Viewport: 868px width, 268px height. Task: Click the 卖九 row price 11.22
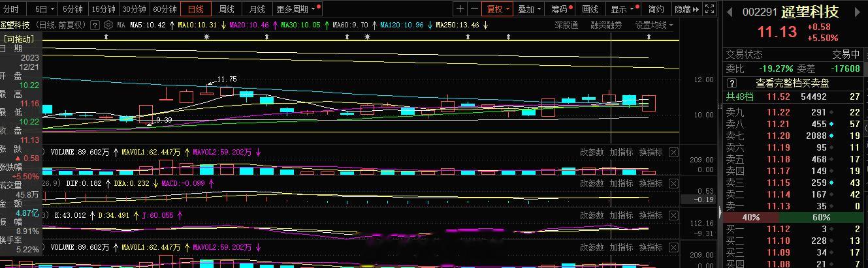click(x=779, y=112)
